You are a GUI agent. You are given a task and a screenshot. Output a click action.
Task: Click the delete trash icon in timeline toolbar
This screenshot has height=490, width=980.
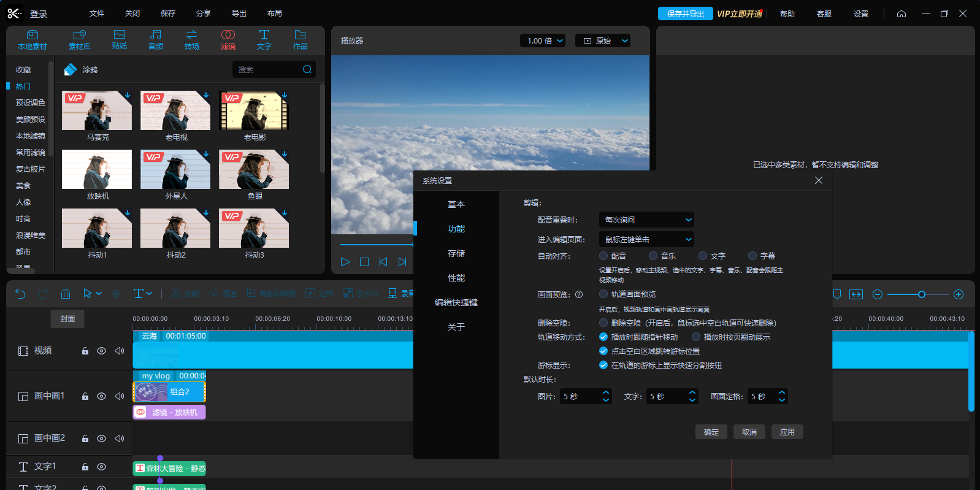(66, 294)
